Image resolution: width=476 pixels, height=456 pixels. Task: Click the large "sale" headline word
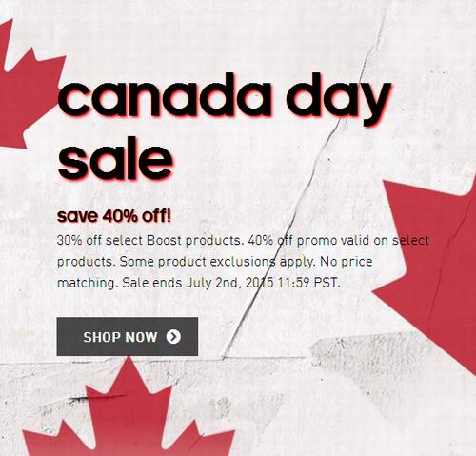pos(115,159)
